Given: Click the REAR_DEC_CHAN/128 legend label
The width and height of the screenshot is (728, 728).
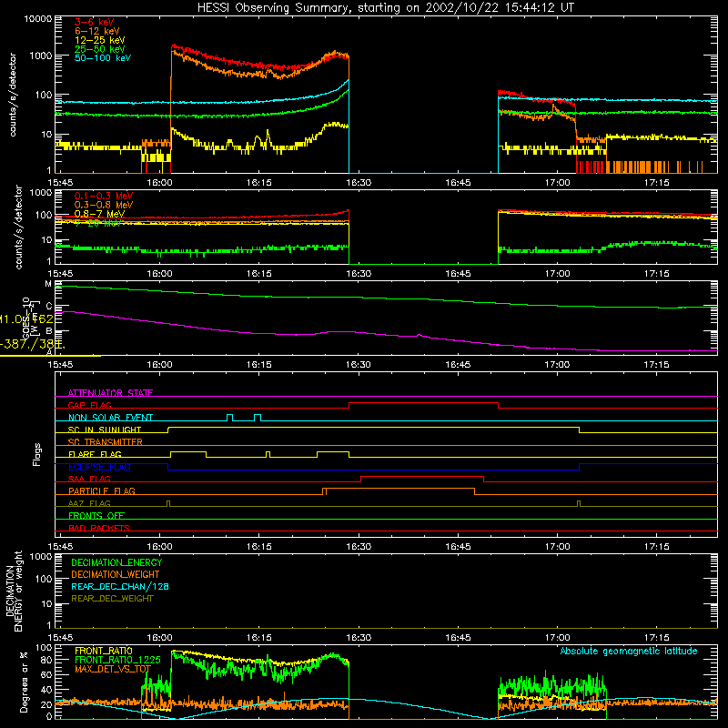Looking at the screenshot, I should tap(120, 586).
